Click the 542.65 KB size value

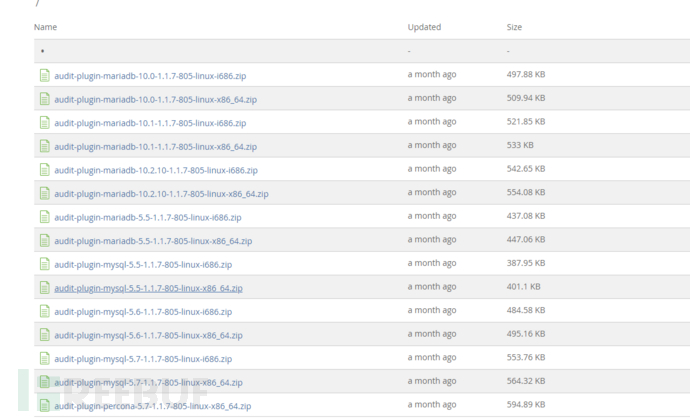[526, 169]
